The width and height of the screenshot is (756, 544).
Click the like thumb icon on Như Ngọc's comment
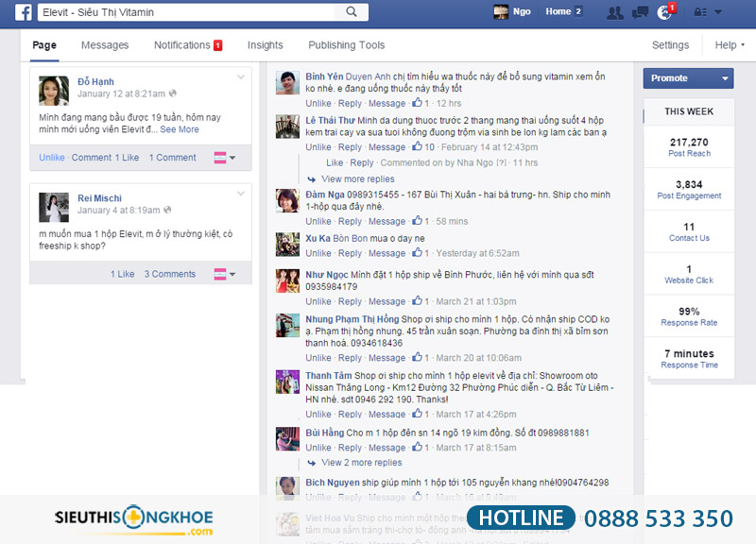click(x=417, y=300)
